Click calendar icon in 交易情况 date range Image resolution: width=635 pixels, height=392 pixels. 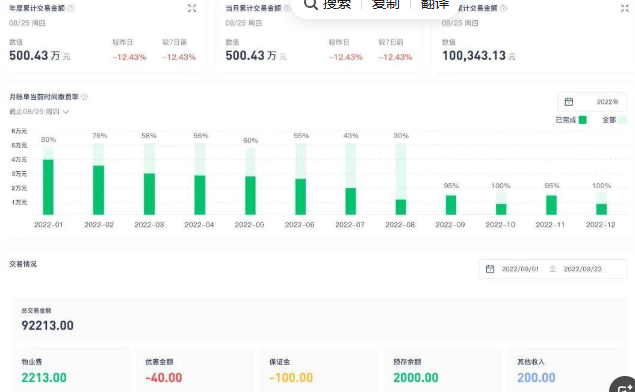coord(490,269)
